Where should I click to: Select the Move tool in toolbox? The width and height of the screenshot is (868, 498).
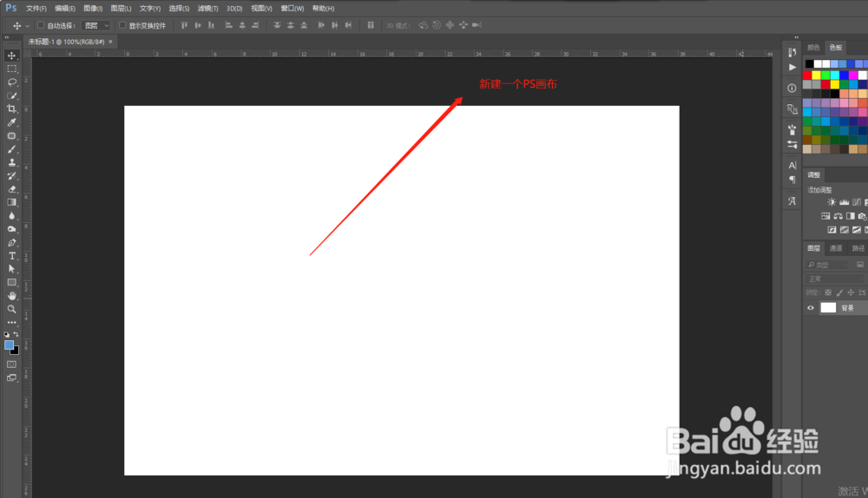[11, 56]
